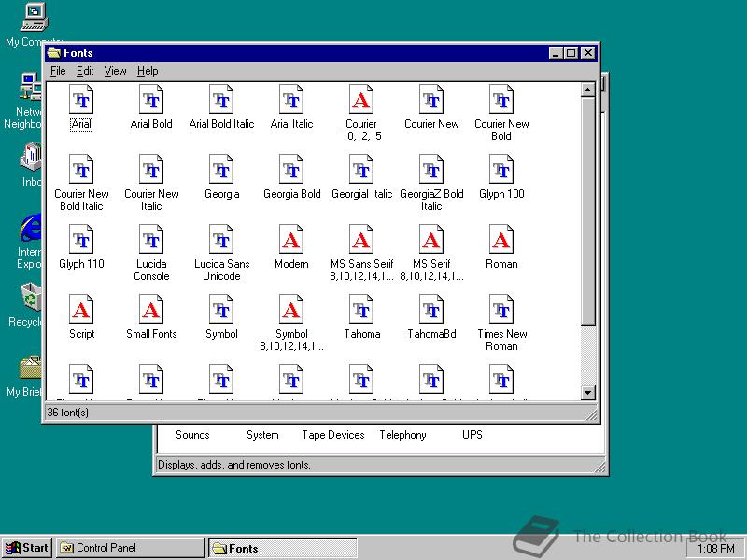Select Tape Devices in Control Panel
This screenshot has height=560, width=747.
coord(333,435)
